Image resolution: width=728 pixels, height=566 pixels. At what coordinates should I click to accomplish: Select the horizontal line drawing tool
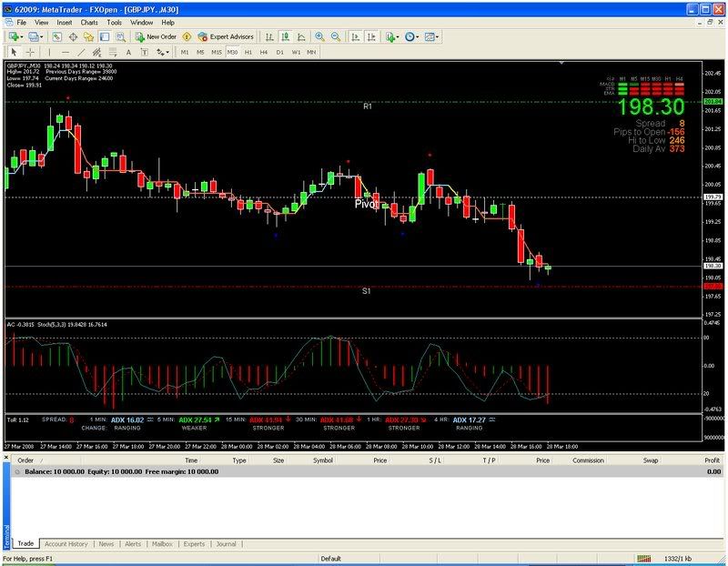tap(65, 52)
